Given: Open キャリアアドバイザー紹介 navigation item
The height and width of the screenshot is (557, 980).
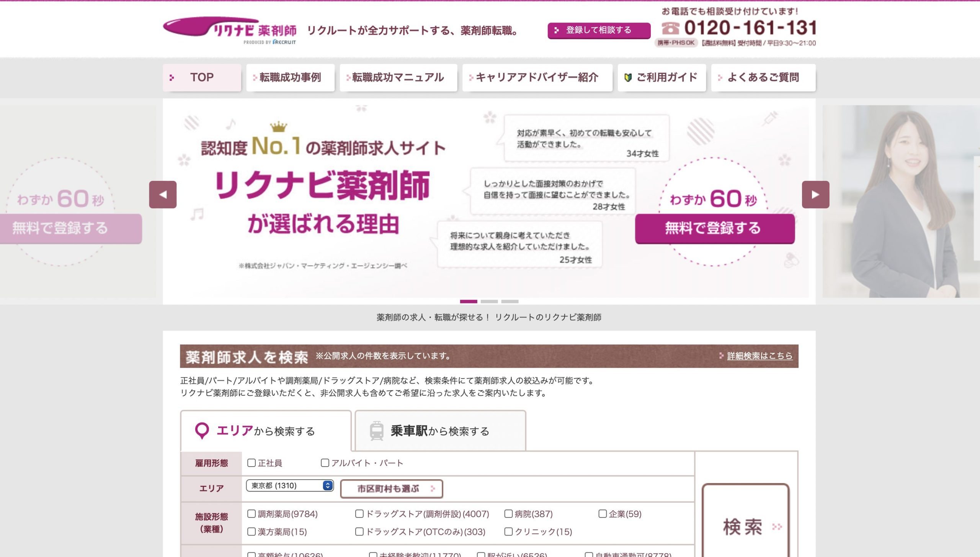Looking at the screenshot, I should tap(537, 77).
